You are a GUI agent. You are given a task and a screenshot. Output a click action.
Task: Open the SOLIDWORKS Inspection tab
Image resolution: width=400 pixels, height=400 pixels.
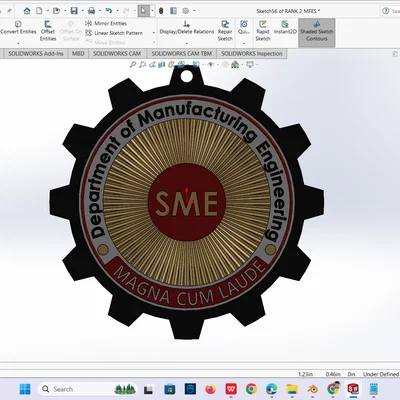point(252,54)
